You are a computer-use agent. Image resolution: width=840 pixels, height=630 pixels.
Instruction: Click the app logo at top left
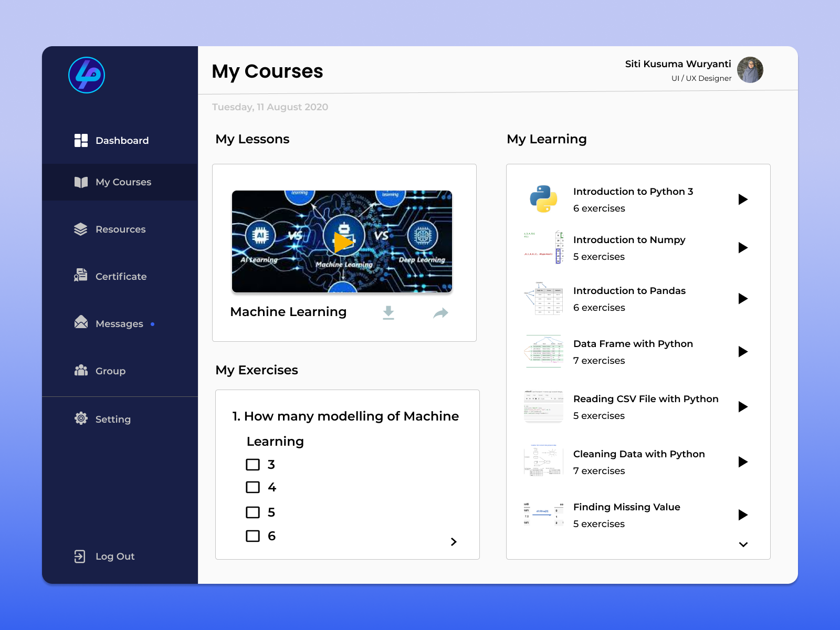point(87,76)
